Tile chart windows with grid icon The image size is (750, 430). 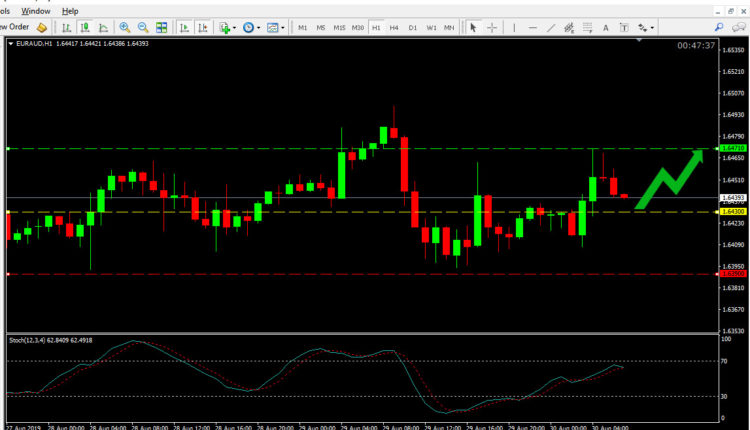161,28
